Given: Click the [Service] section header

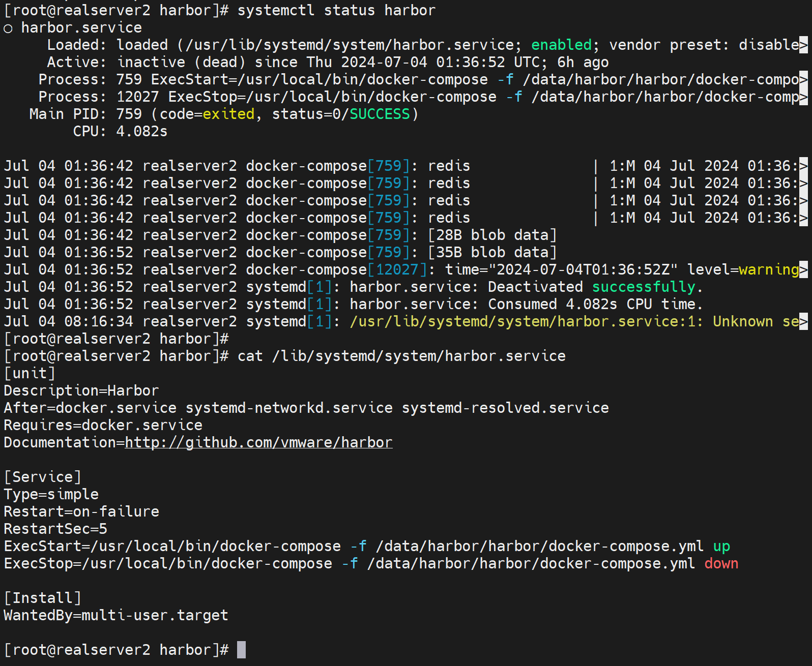Looking at the screenshot, I should (42, 477).
